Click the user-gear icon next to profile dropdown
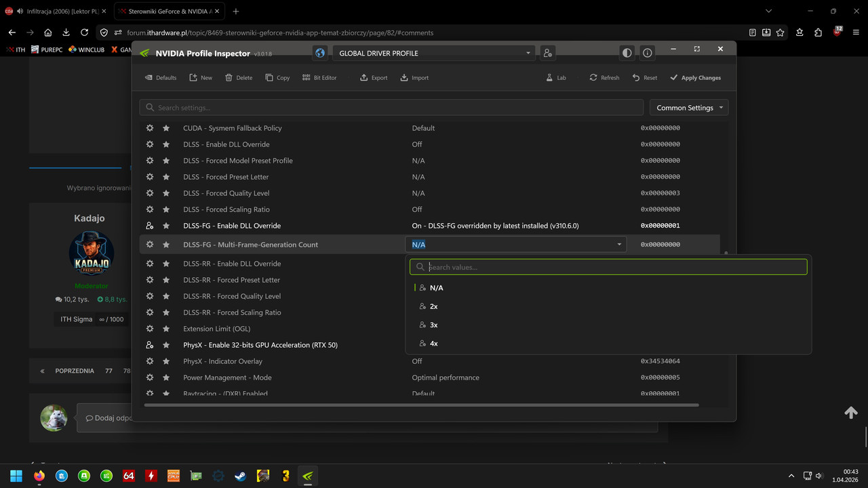The height and width of the screenshot is (488, 868). (x=547, y=53)
